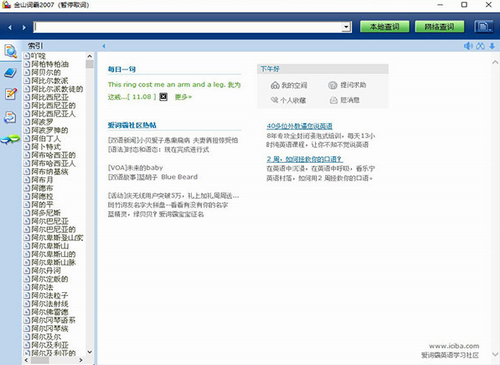
Task: Click the binoculars find icon
Action: click(480, 46)
